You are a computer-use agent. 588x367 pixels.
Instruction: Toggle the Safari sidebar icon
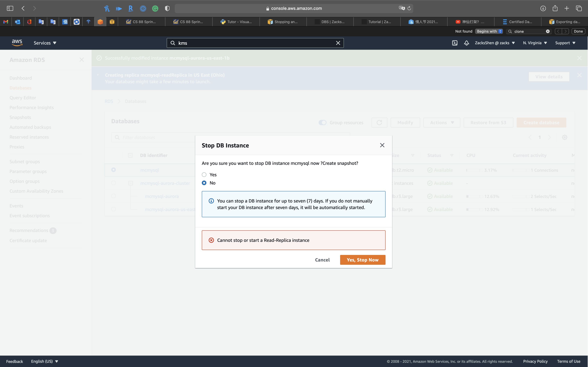tap(10, 9)
